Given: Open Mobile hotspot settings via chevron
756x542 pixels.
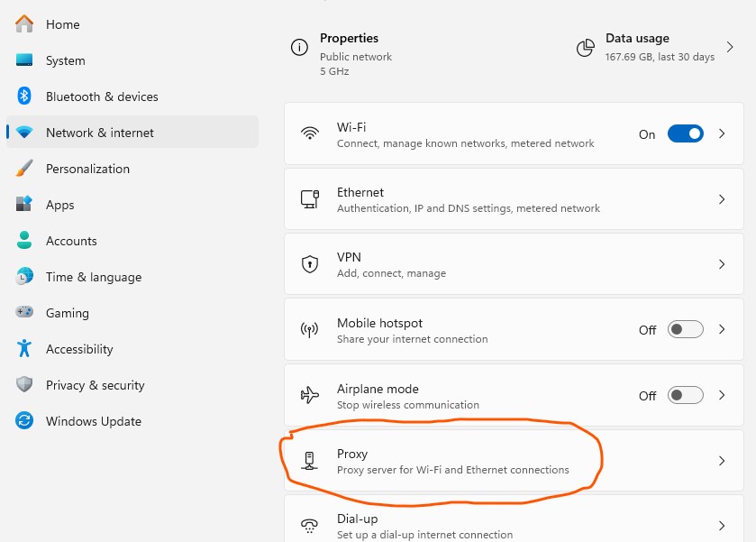Looking at the screenshot, I should click(722, 329).
